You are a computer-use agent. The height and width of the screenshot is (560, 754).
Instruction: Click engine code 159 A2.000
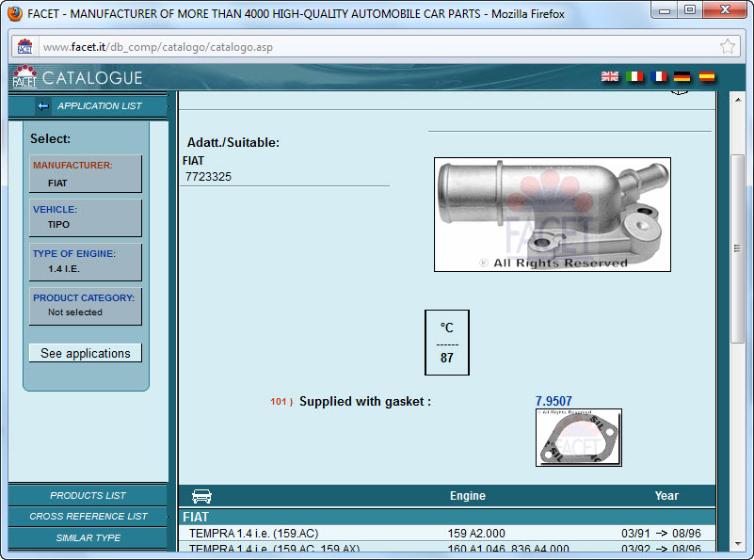[x=476, y=533]
